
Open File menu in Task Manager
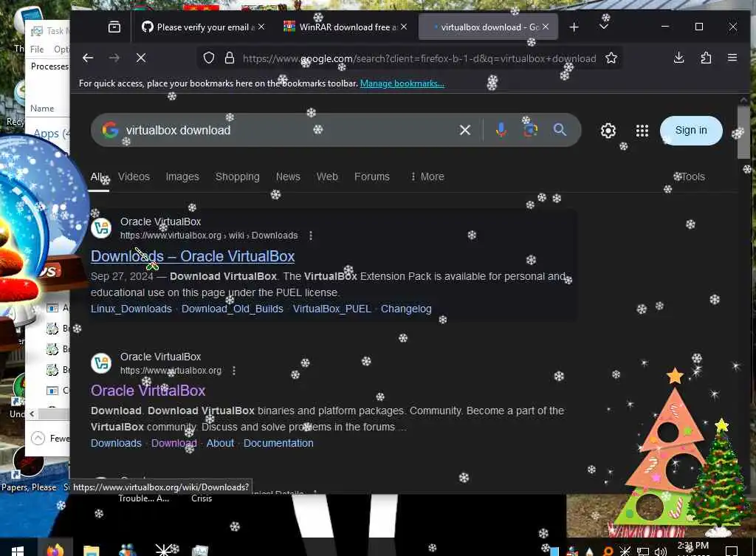(x=37, y=49)
